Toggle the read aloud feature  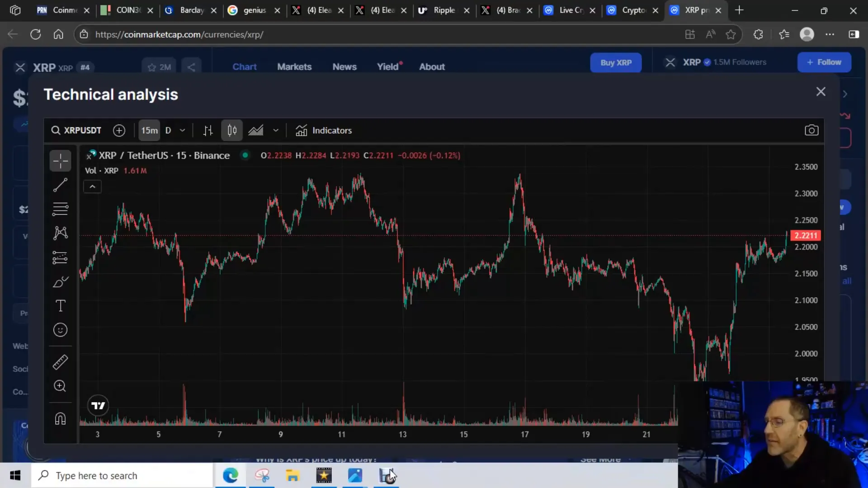coord(710,34)
